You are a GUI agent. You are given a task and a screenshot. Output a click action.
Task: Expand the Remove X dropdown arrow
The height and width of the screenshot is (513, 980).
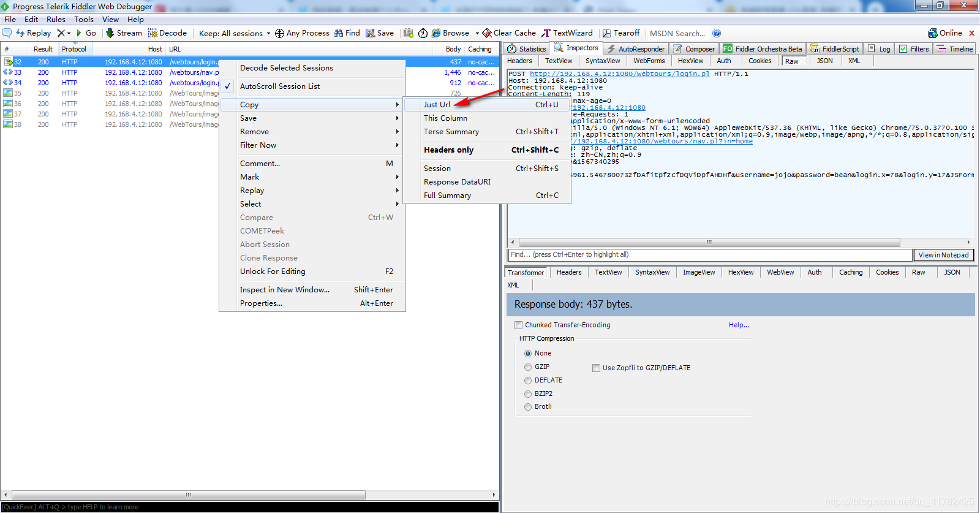(x=69, y=33)
